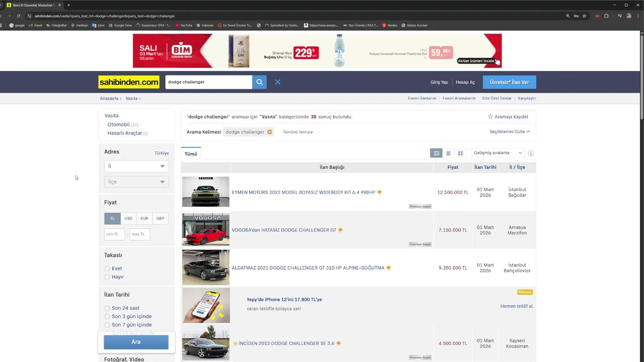Open the İlçe district dropdown
Viewport: 644px width, 362px height.
click(x=136, y=182)
